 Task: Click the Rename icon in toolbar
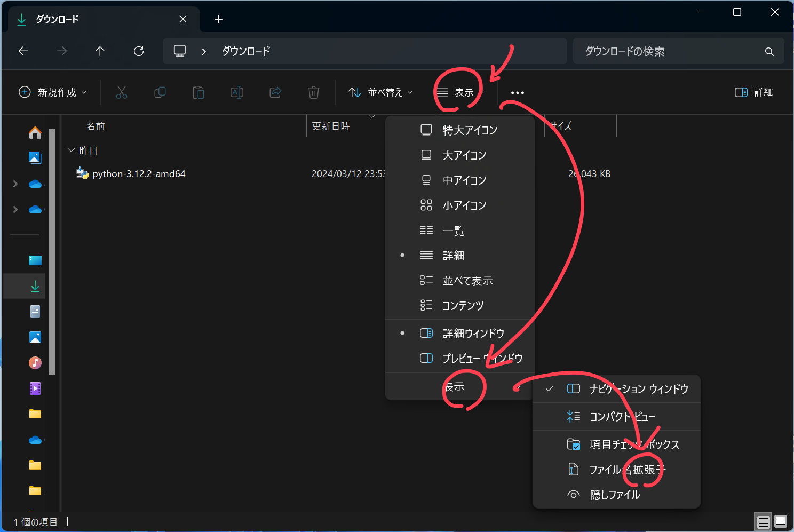237,93
